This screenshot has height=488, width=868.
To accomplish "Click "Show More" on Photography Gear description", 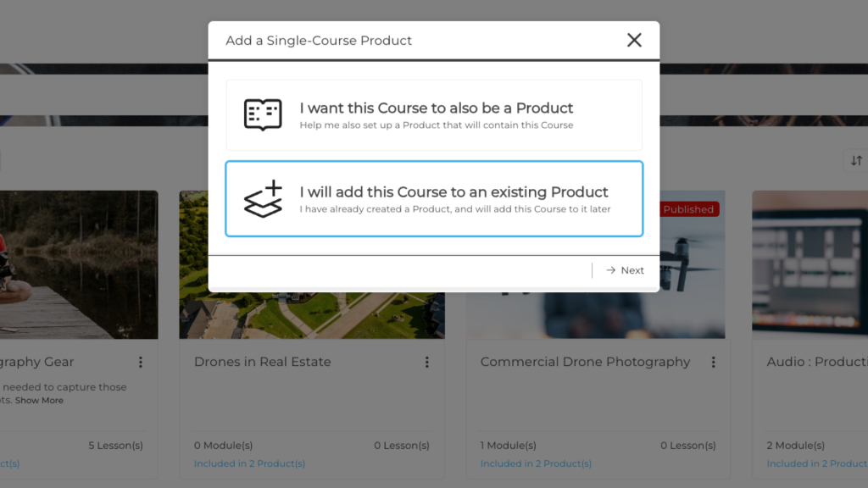I will pos(39,400).
